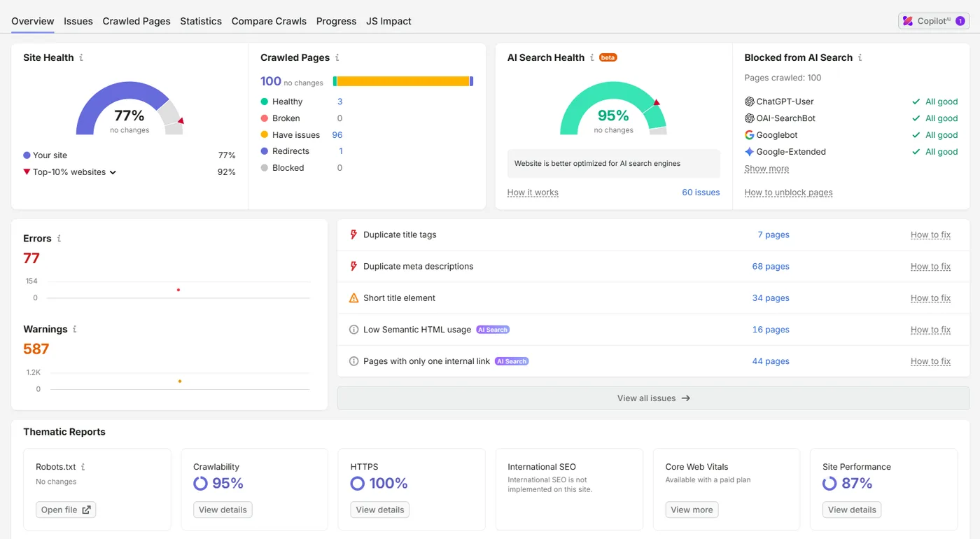Click the info icon beside AI Search Health
This screenshot has height=539, width=980.
[592, 57]
